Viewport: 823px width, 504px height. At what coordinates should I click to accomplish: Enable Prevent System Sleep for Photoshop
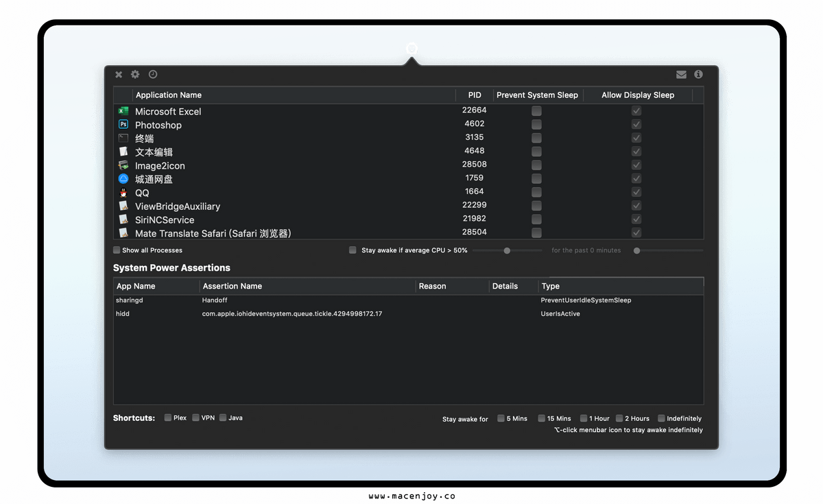536,124
